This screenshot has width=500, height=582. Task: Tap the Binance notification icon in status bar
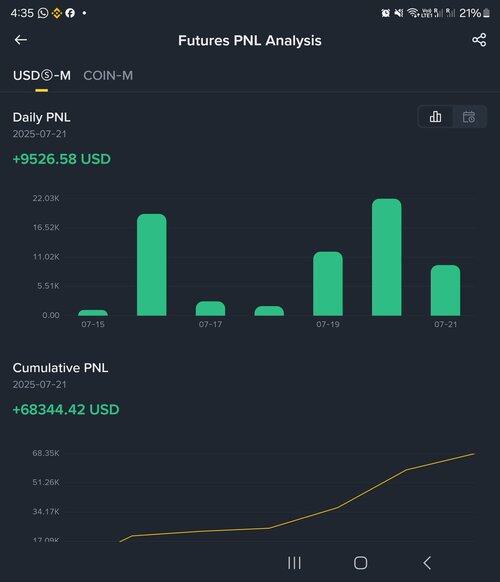pyautogui.click(x=56, y=13)
